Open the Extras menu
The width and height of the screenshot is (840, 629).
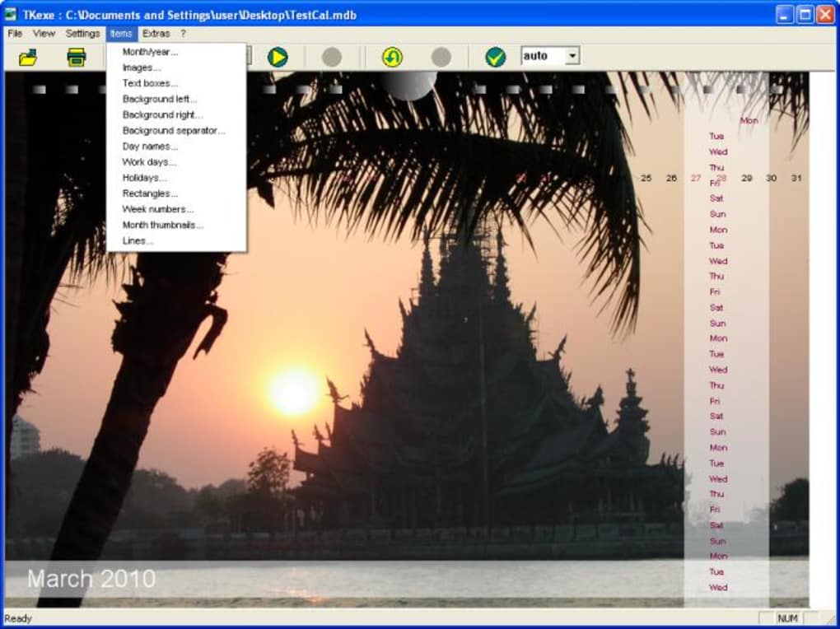[x=156, y=33]
